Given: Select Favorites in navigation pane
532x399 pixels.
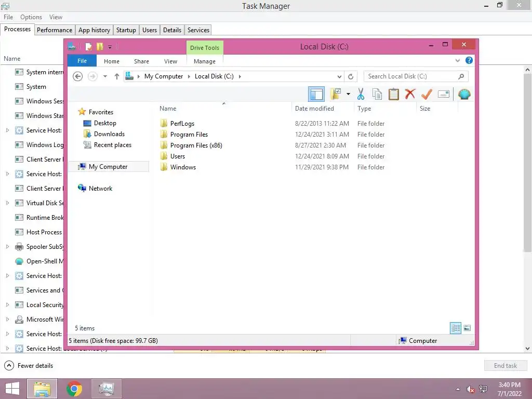Looking at the screenshot, I should click(x=101, y=112).
